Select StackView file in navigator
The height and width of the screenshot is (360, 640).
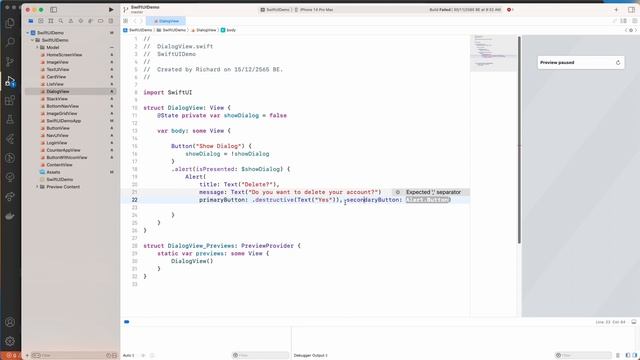tap(57, 99)
